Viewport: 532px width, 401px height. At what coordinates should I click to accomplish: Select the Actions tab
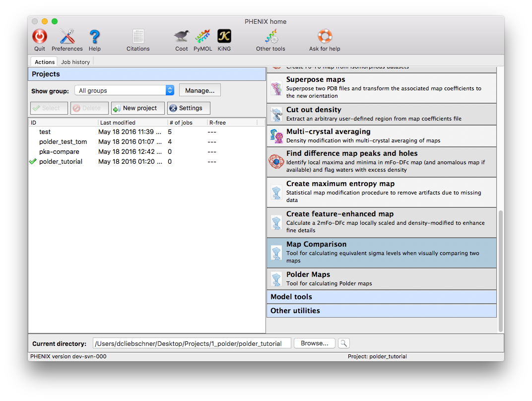point(45,62)
